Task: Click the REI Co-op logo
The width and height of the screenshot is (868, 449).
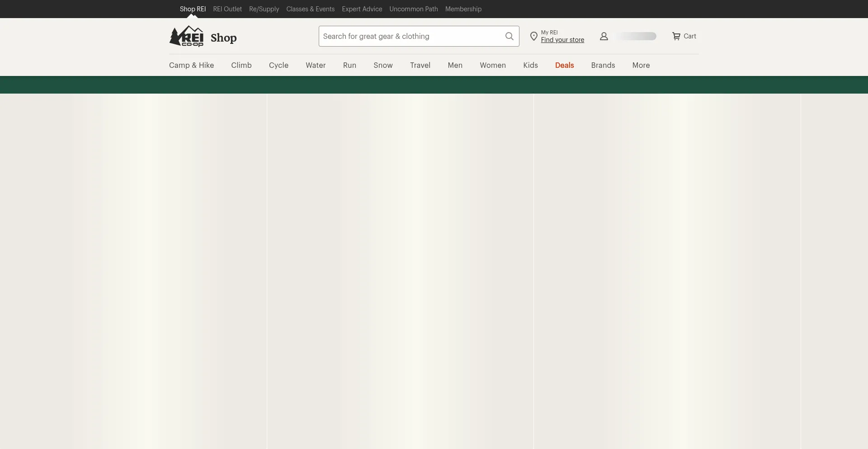Action: [186, 36]
